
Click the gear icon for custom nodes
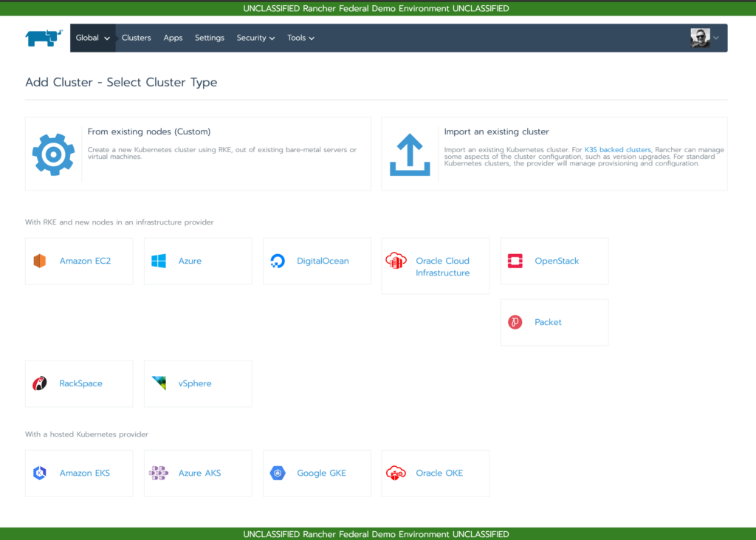point(53,154)
